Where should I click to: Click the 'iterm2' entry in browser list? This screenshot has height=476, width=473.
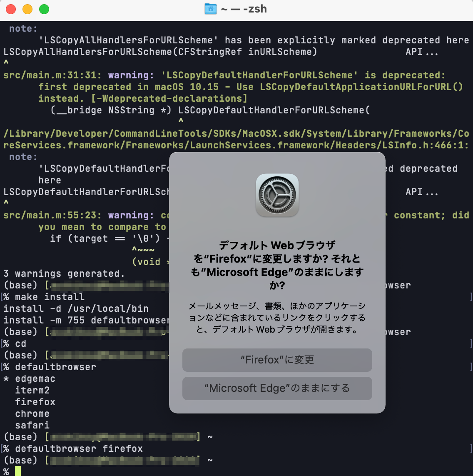point(32,390)
